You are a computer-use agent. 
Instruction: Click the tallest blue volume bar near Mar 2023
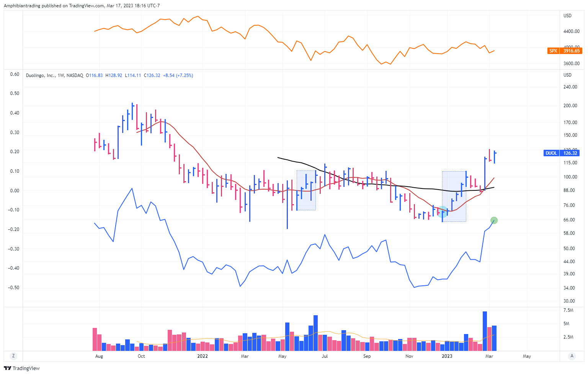click(x=485, y=331)
